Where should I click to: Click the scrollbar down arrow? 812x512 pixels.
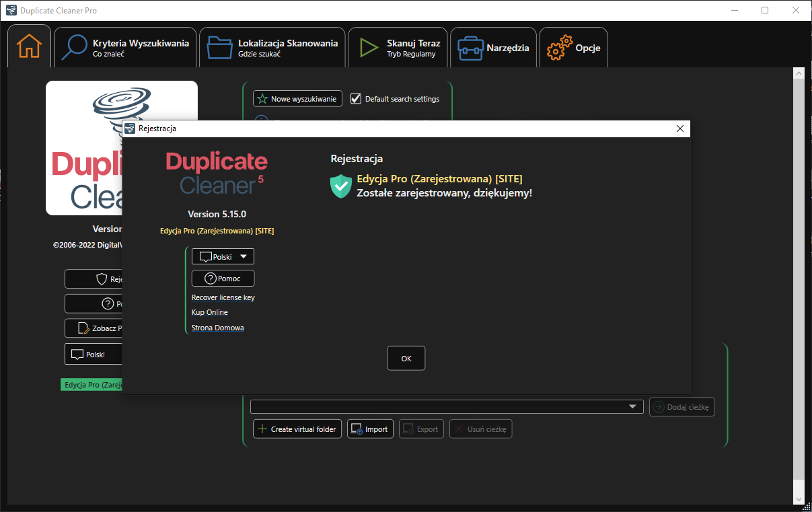pyautogui.click(x=799, y=499)
